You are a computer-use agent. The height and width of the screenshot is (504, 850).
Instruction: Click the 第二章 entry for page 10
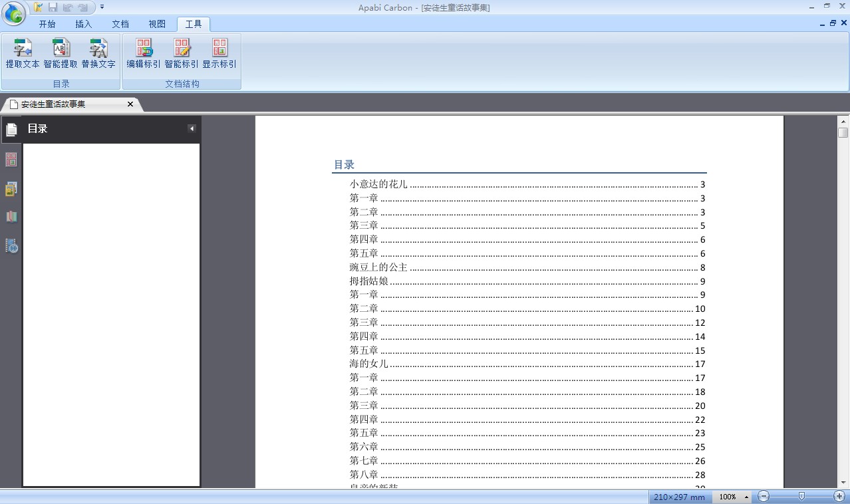[527, 309]
